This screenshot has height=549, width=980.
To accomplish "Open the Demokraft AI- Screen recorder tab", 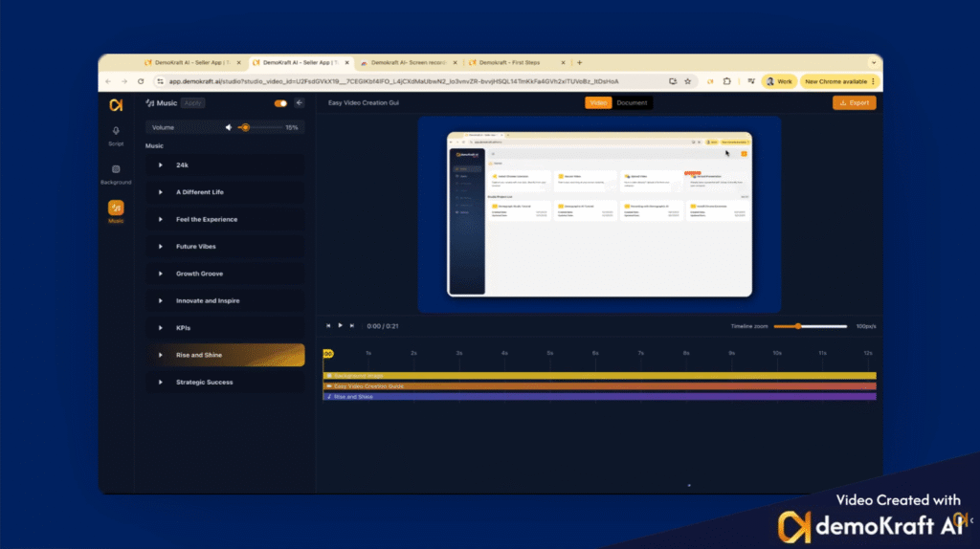I will 405,62.
